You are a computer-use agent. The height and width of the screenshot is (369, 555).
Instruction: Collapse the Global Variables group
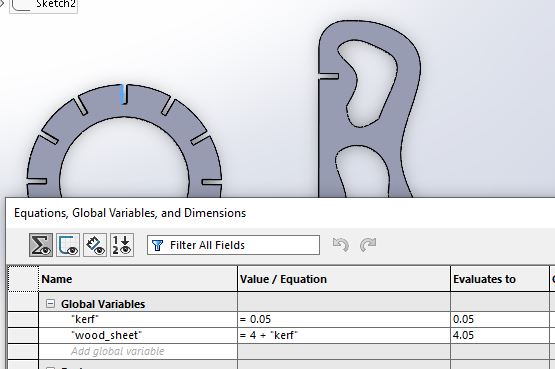(51, 304)
